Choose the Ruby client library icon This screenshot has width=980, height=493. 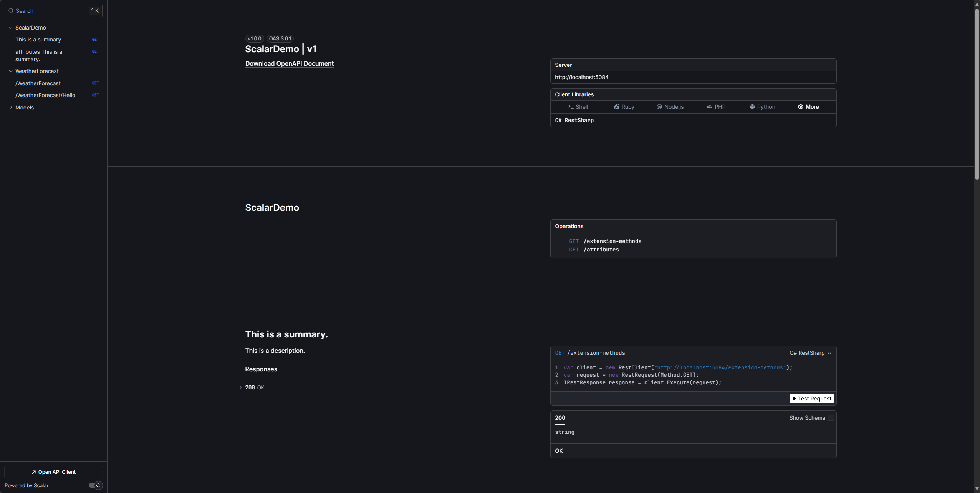click(616, 107)
